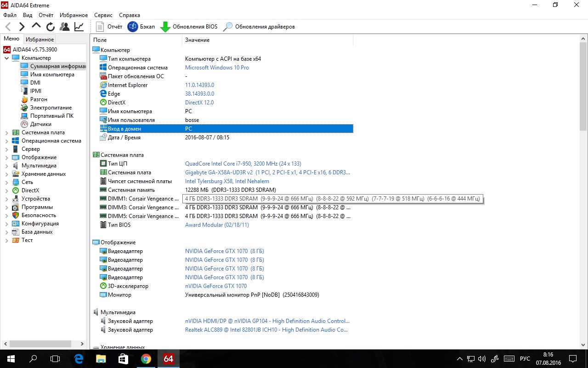
Task: Collapse the Компьютер tree node
Action: point(6,58)
